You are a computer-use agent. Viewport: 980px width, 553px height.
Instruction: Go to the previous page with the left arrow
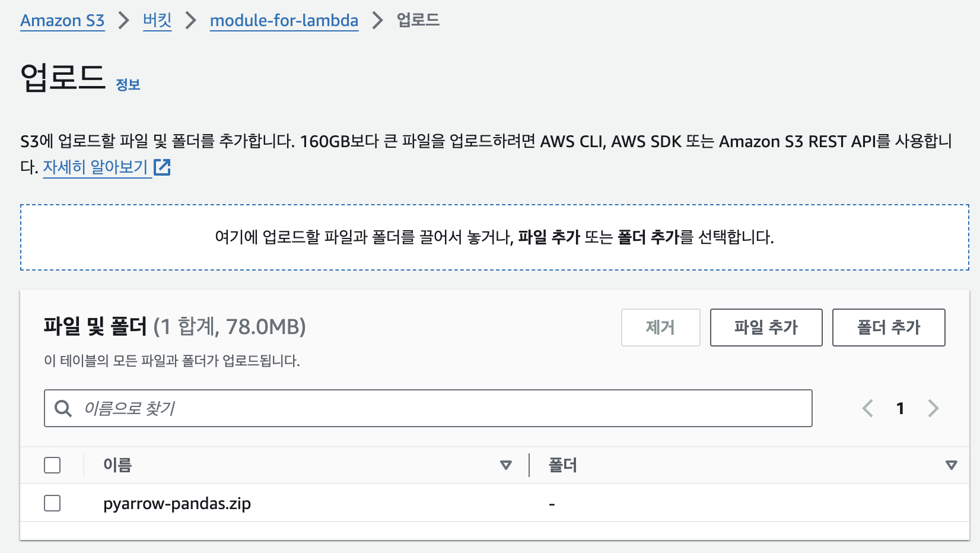tap(868, 408)
